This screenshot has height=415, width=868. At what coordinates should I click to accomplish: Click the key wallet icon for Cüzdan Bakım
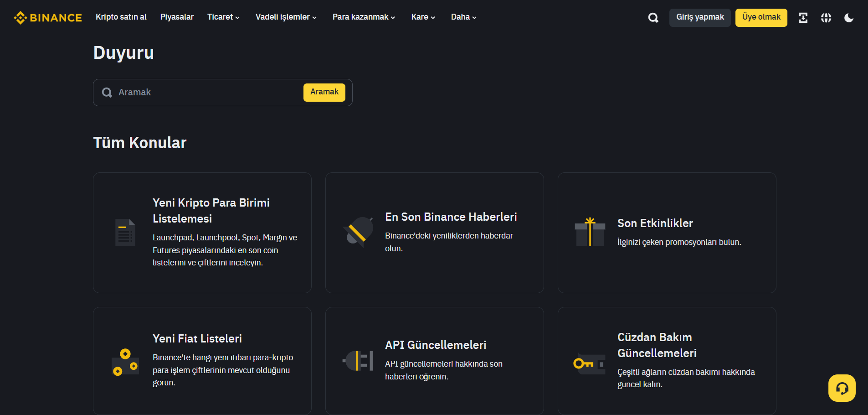pyautogui.click(x=590, y=363)
